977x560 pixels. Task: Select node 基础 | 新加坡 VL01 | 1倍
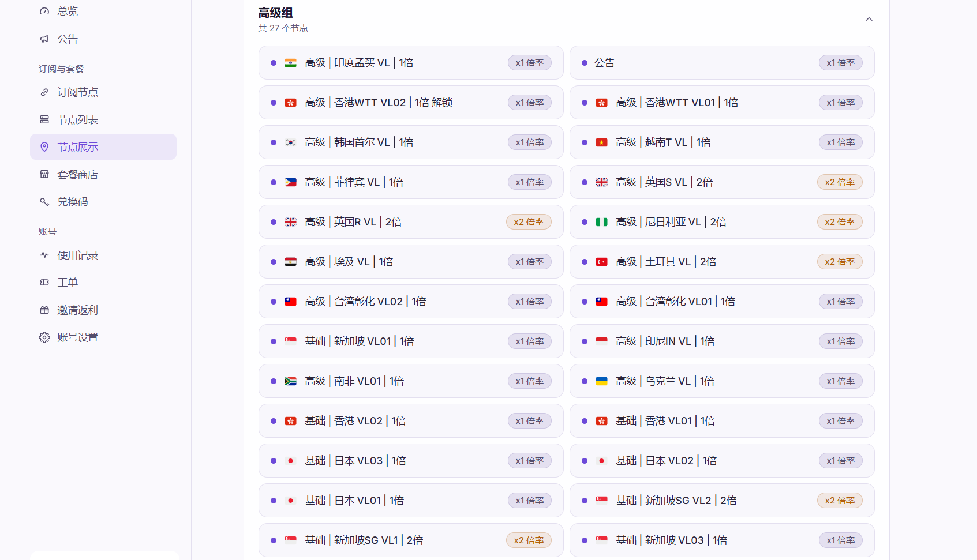pos(411,341)
